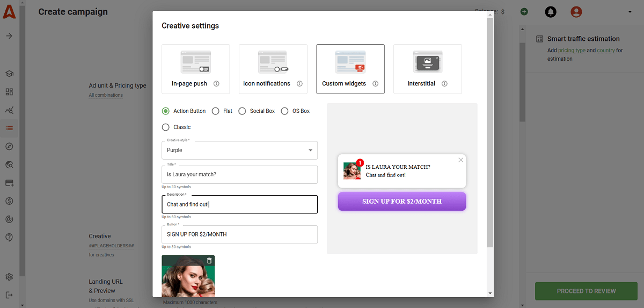Click the Description input field

click(x=239, y=204)
